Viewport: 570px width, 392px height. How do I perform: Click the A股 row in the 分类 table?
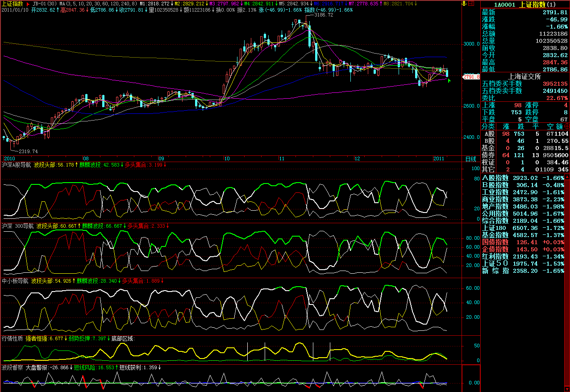[x=525, y=133]
